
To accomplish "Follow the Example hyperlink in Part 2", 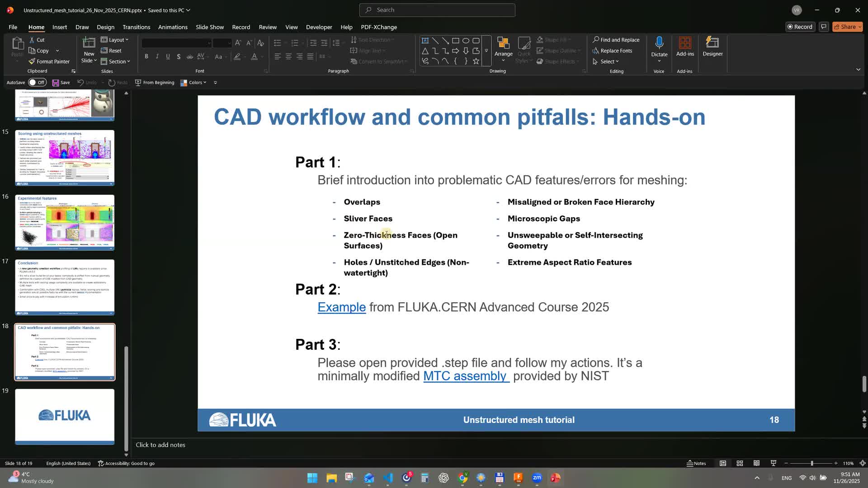I will pyautogui.click(x=341, y=307).
